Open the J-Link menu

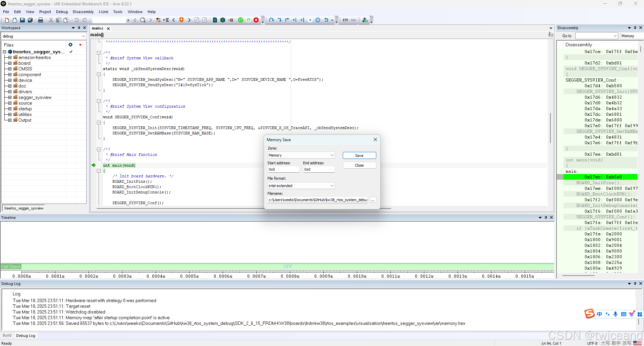(x=103, y=12)
